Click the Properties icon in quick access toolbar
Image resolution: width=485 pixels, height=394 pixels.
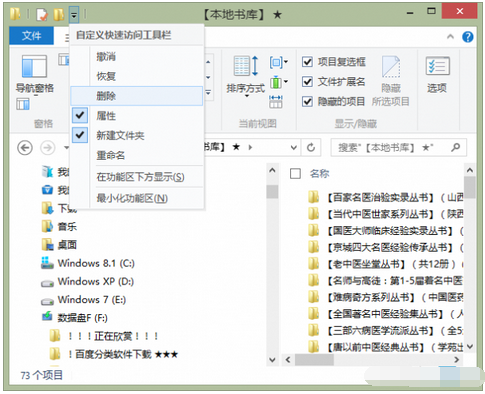point(42,14)
